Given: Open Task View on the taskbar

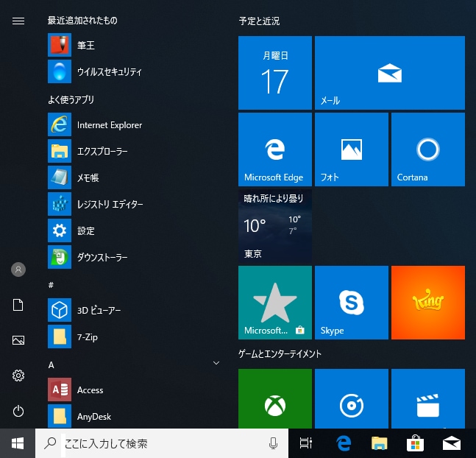Looking at the screenshot, I should [x=306, y=443].
